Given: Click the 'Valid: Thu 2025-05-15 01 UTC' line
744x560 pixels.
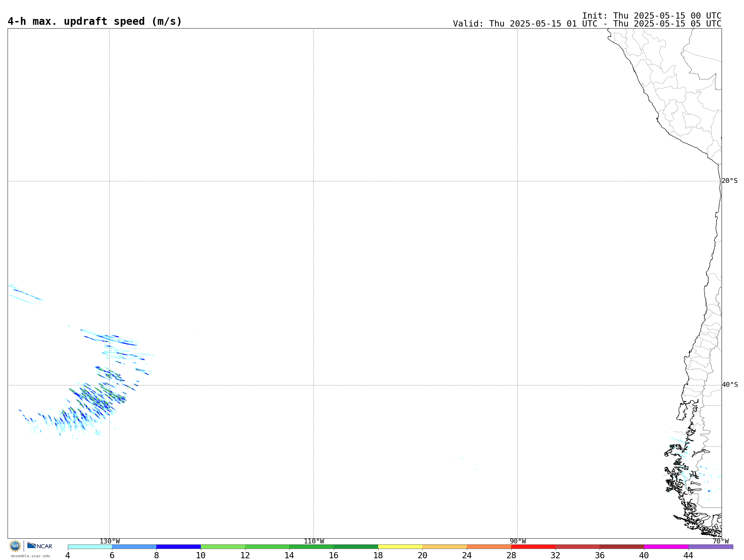Looking at the screenshot, I should [587, 24].
